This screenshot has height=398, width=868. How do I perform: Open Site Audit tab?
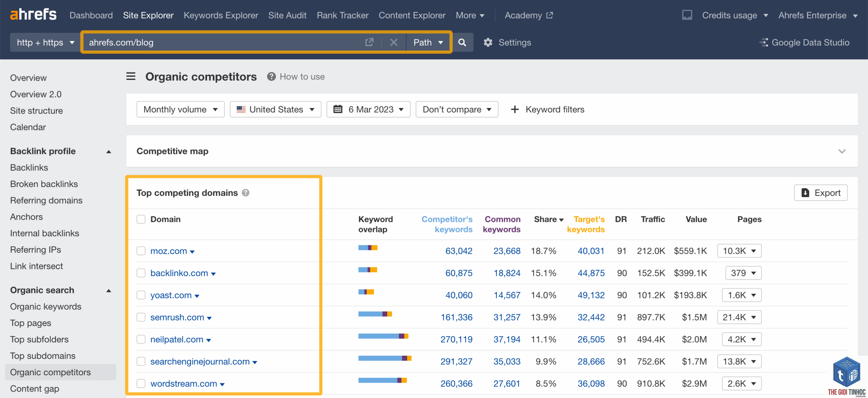tap(287, 15)
